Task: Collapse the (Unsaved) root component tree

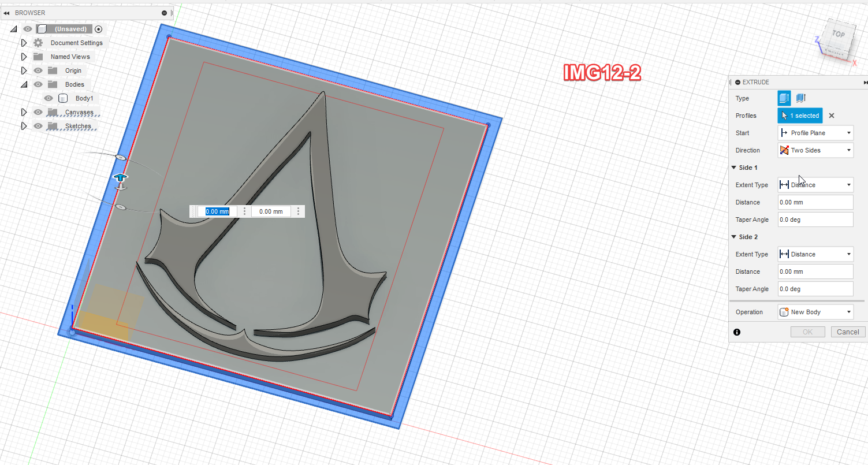Action: click(x=14, y=29)
